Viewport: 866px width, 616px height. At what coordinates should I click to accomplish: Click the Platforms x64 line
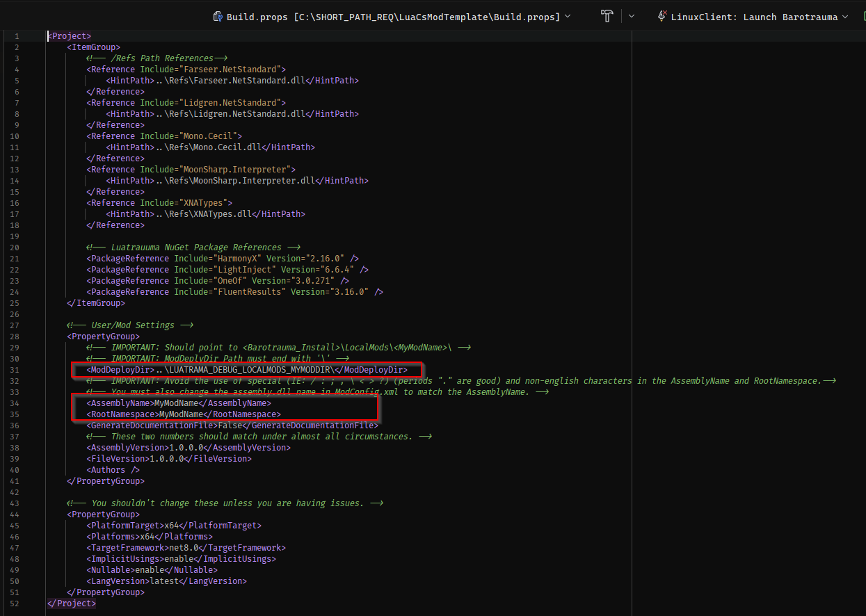point(150,536)
